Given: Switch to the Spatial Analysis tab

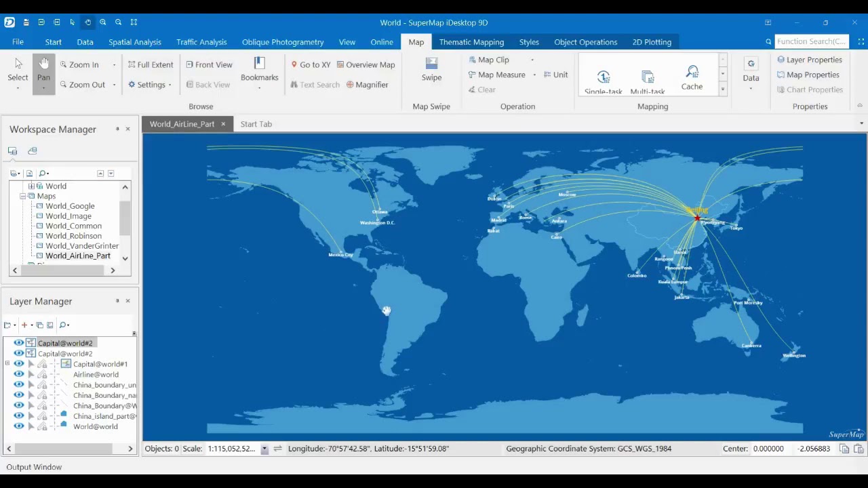Looking at the screenshot, I should tap(135, 42).
